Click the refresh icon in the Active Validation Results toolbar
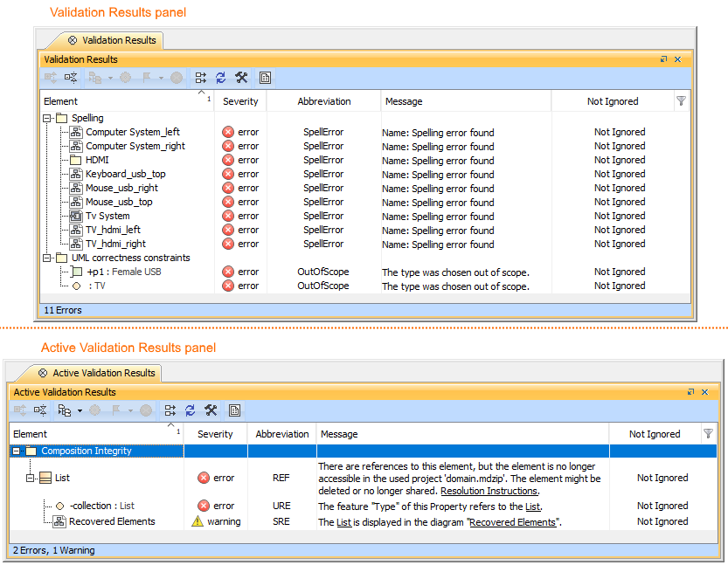The height and width of the screenshot is (565, 728). pos(191,410)
